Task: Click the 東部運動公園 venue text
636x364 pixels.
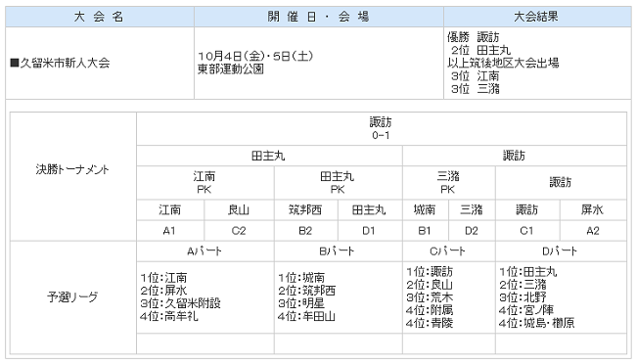Action: [x=230, y=69]
